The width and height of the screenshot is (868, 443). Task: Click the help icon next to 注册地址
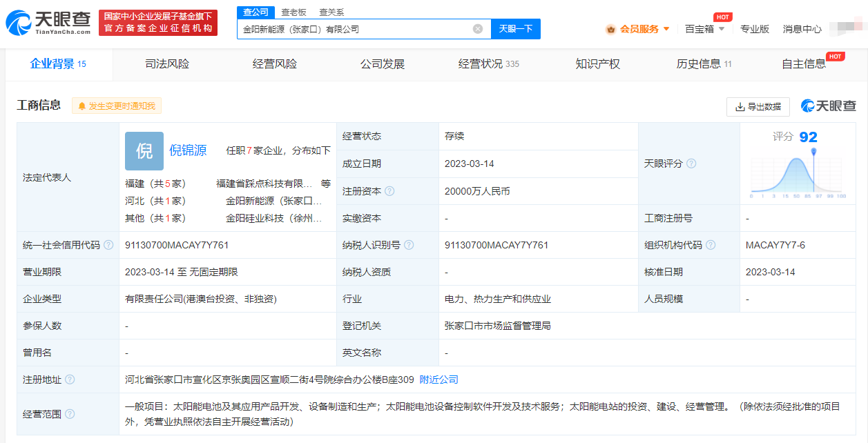pos(70,380)
